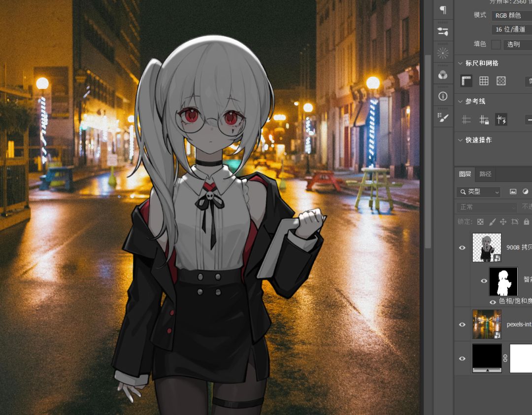The height and width of the screenshot is (415, 532).
Task: Select the 9008 拷贝 layer thumbnail
Action: 487,247
